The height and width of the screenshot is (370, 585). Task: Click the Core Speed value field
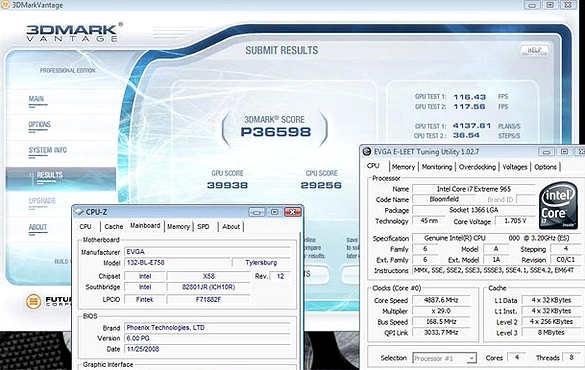[441, 300]
